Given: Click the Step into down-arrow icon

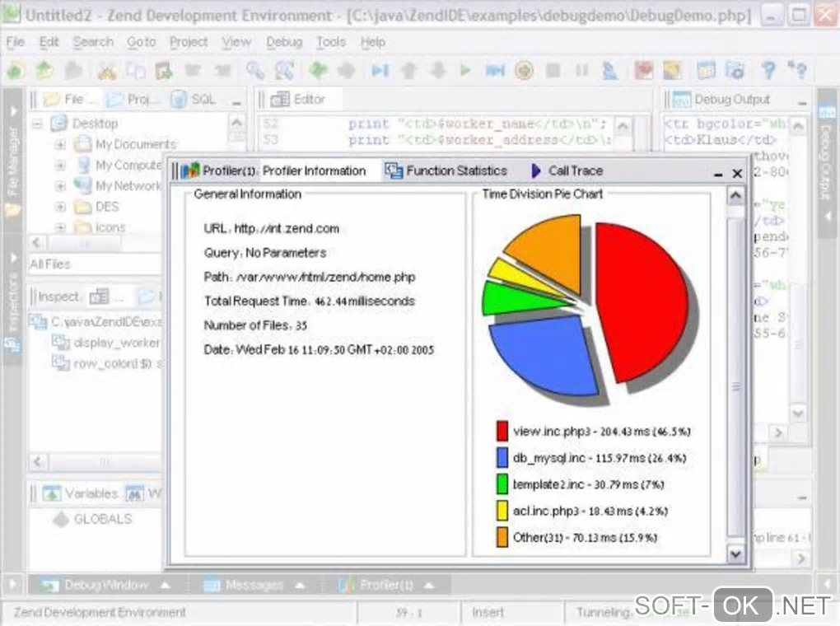Looking at the screenshot, I should (438, 70).
